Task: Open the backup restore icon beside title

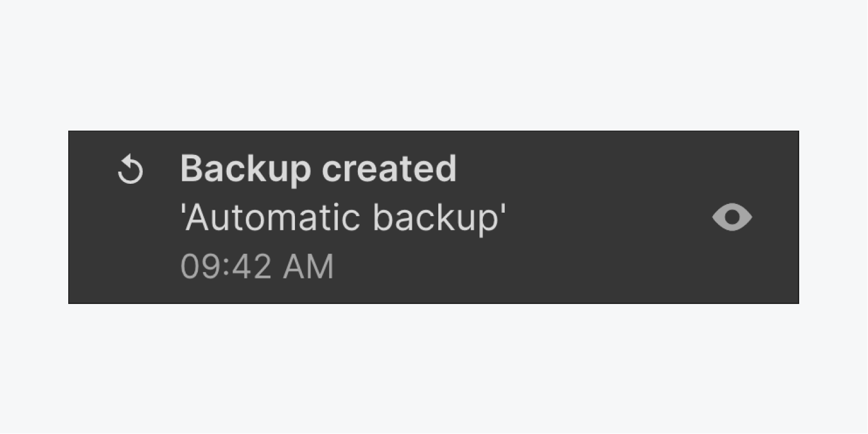Action: pos(130,171)
